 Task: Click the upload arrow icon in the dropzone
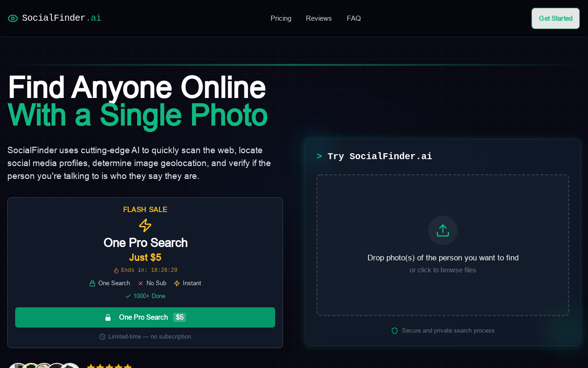pyautogui.click(x=443, y=230)
